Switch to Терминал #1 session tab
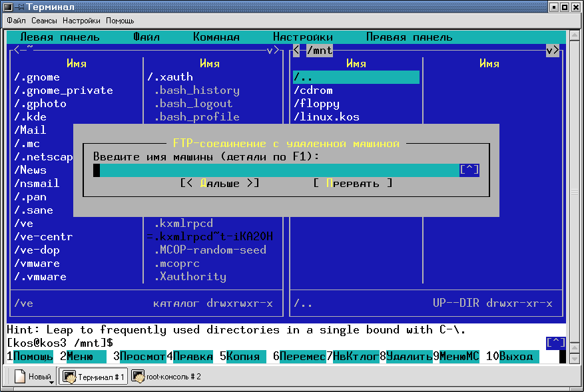 (93, 377)
